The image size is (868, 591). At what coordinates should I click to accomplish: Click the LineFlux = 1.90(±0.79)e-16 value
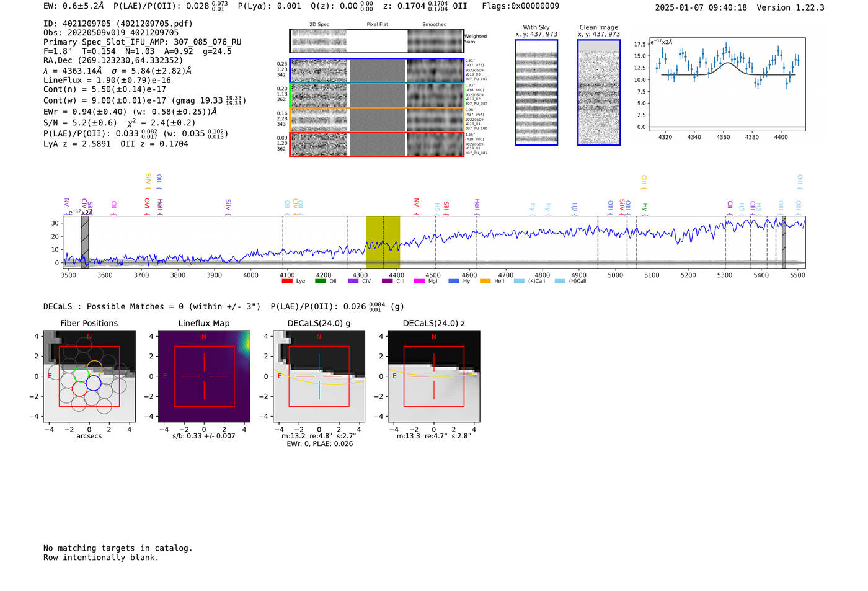click(x=107, y=81)
